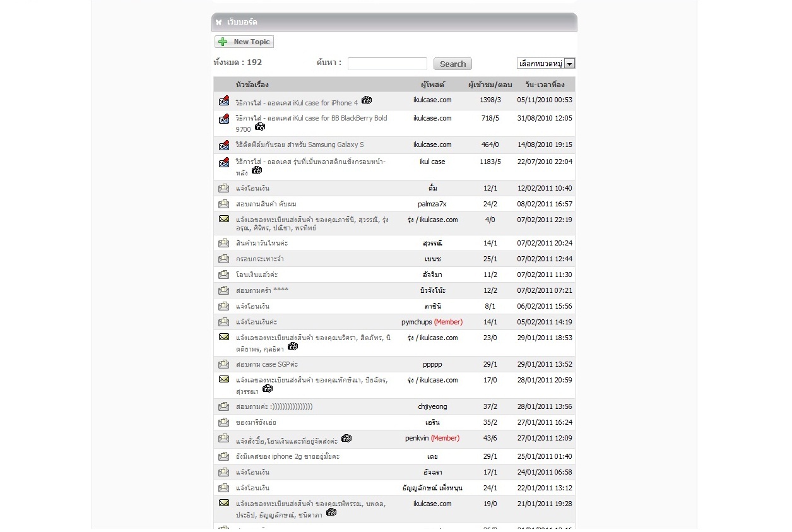Click green plus icon on New Topic
The height and width of the screenshot is (532, 792).
[x=223, y=42]
